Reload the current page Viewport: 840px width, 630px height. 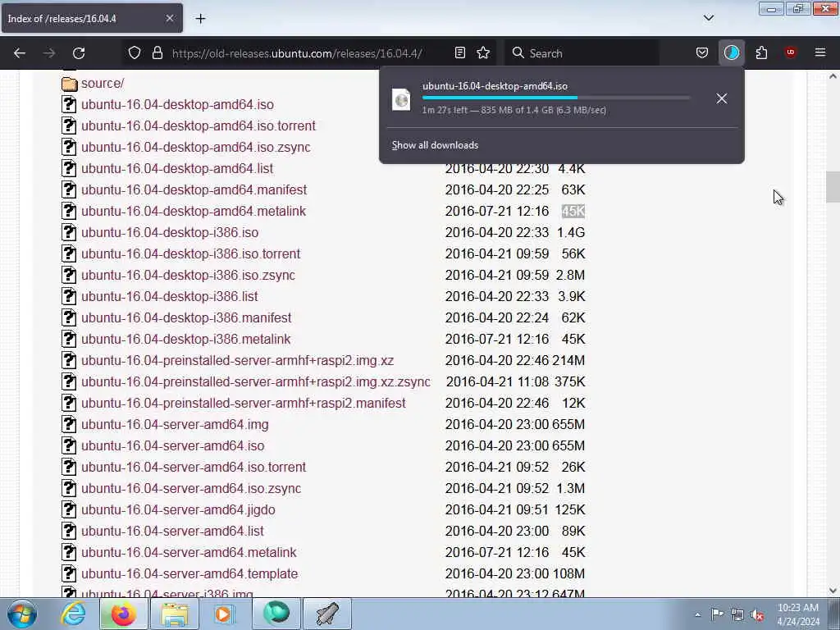(x=79, y=53)
